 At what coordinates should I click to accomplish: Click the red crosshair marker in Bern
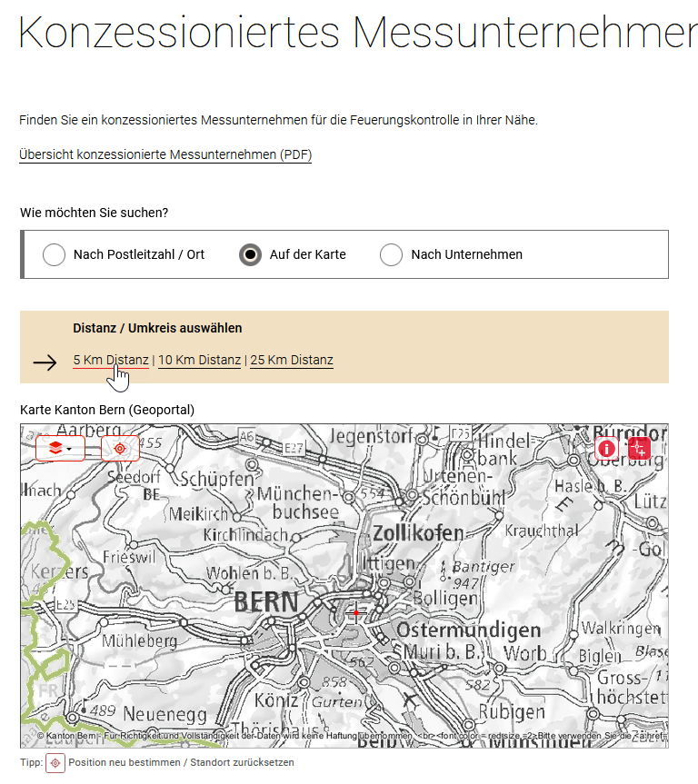point(356,612)
